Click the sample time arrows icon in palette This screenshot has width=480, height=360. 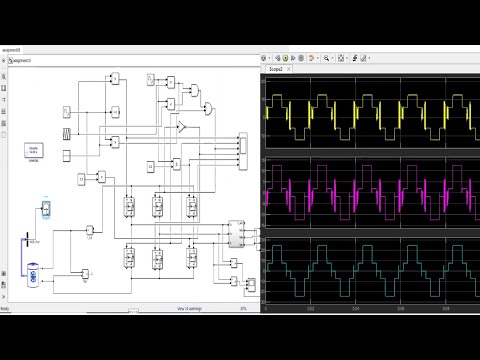click(x=4, y=100)
